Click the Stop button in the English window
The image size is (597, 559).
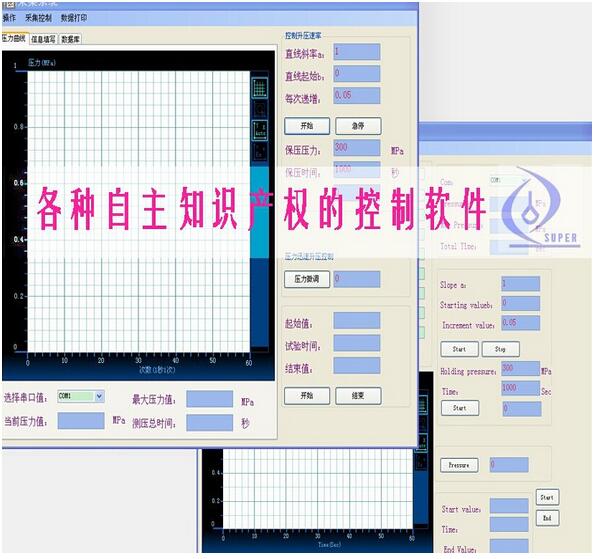tap(500, 349)
